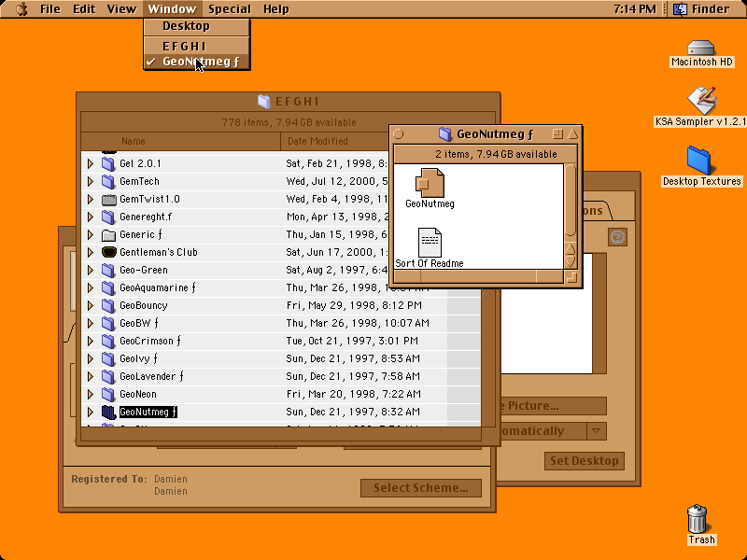Viewport: 747px width, 560px height.
Task: Open the Trash on the desktop
Action: point(697,519)
